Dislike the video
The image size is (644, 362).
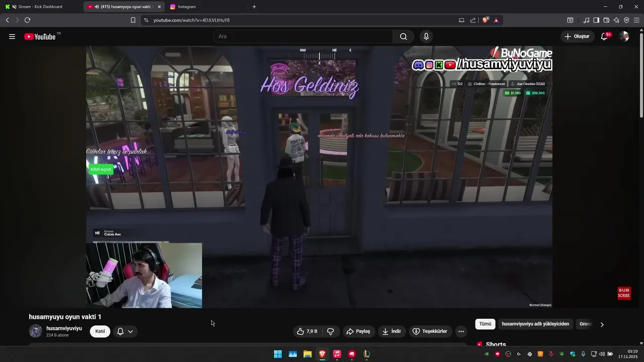coord(331,331)
